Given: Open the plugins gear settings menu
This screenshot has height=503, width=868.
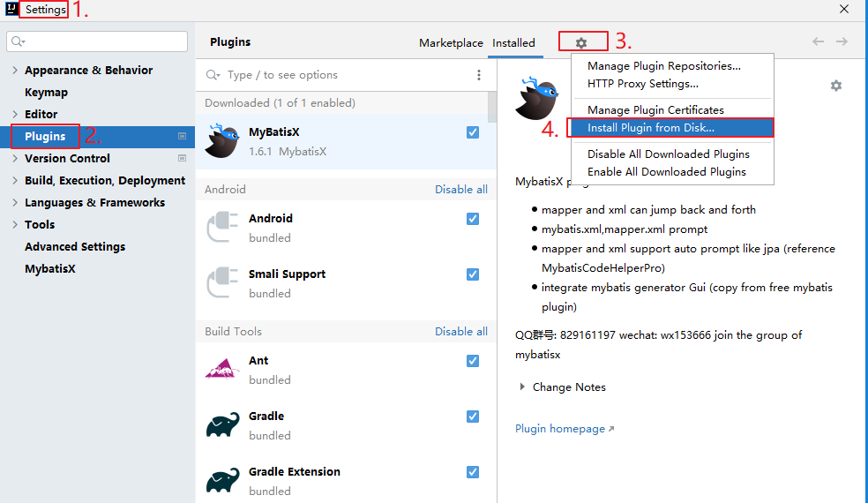Looking at the screenshot, I should pyautogui.click(x=580, y=42).
